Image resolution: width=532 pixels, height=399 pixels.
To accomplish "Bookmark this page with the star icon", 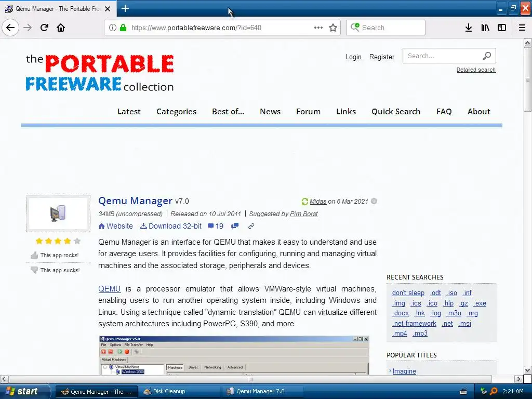I will (x=333, y=28).
